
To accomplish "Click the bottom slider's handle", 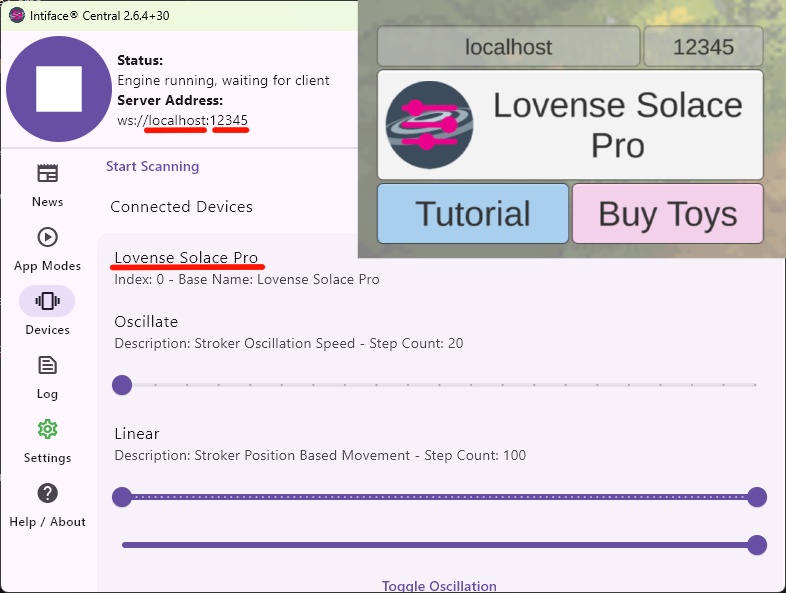I will click(757, 545).
